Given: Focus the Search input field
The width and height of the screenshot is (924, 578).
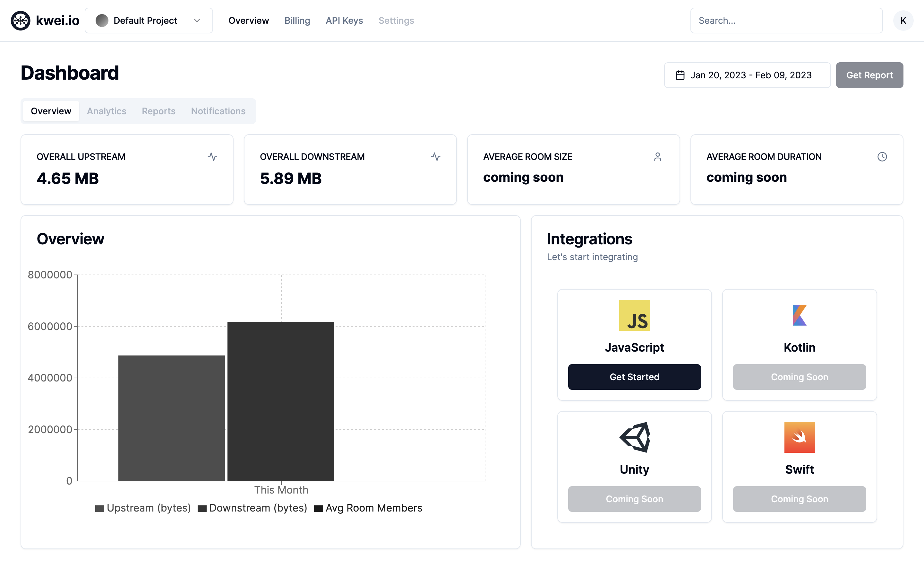Looking at the screenshot, I should (x=786, y=21).
